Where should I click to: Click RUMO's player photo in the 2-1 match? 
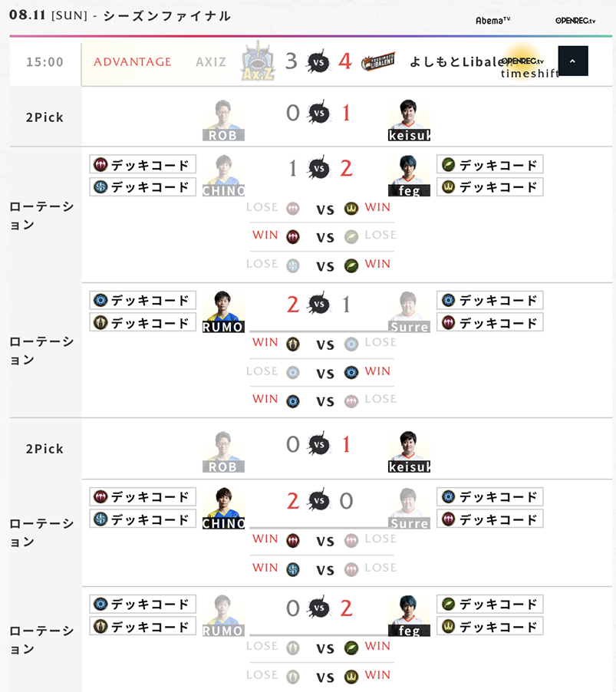[x=224, y=311]
